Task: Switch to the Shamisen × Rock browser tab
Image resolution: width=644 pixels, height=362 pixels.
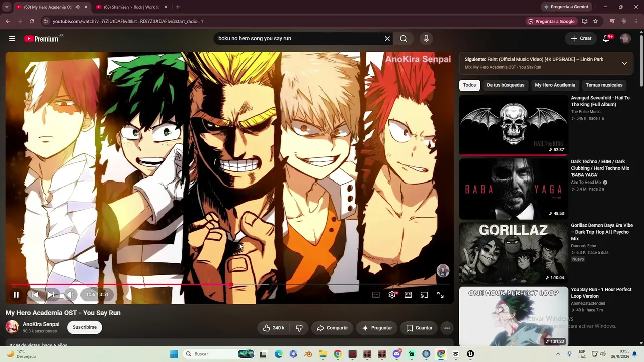Action: pyautogui.click(x=131, y=7)
